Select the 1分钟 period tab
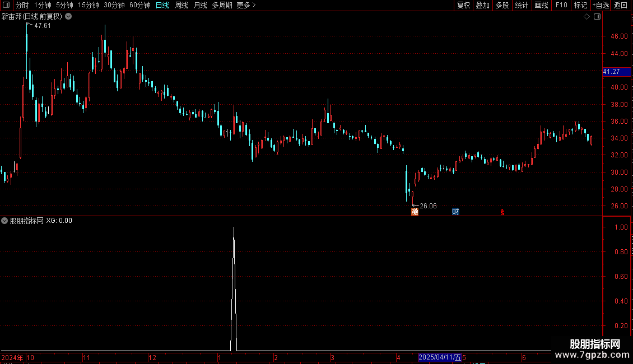633x364 pixels. click(43, 5)
